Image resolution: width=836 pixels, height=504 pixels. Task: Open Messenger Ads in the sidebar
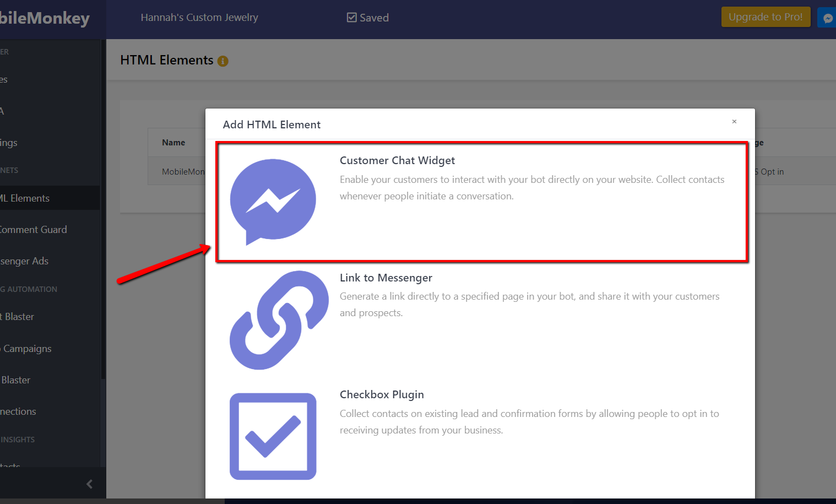tap(24, 261)
